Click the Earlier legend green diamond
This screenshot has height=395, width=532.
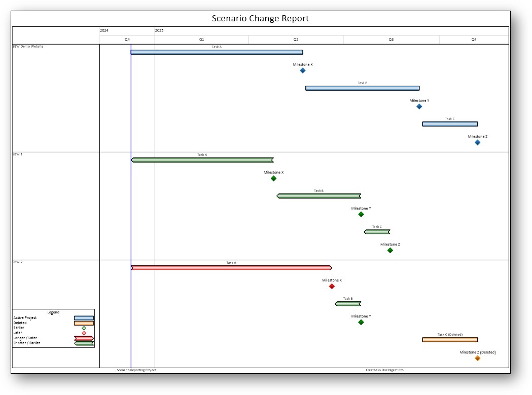(84, 328)
